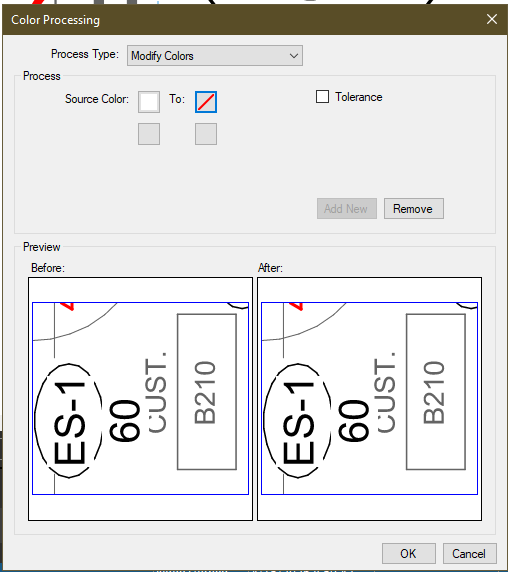Click the Color Processing title text
The image size is (508, 572).
[x=55, y=20]
